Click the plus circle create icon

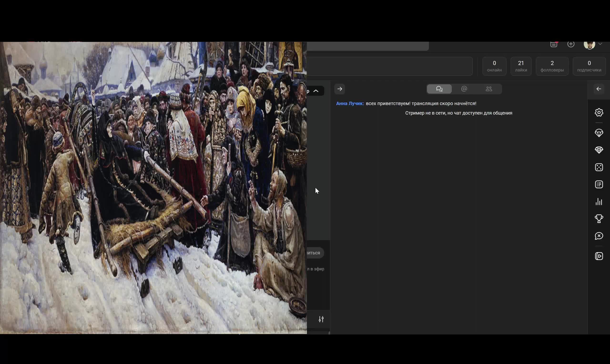[571, 44]
